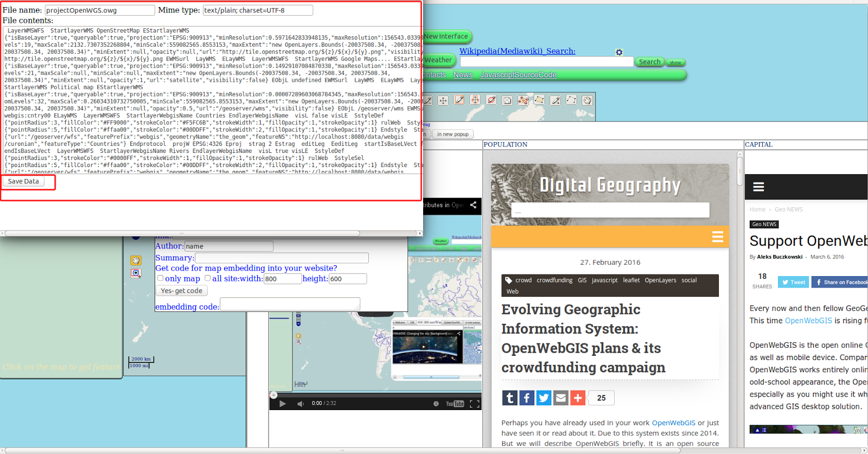Viewport: 868px width, 454px height.
Task: Open the JavascriptSourceCode link
Action: click(518, 75)
